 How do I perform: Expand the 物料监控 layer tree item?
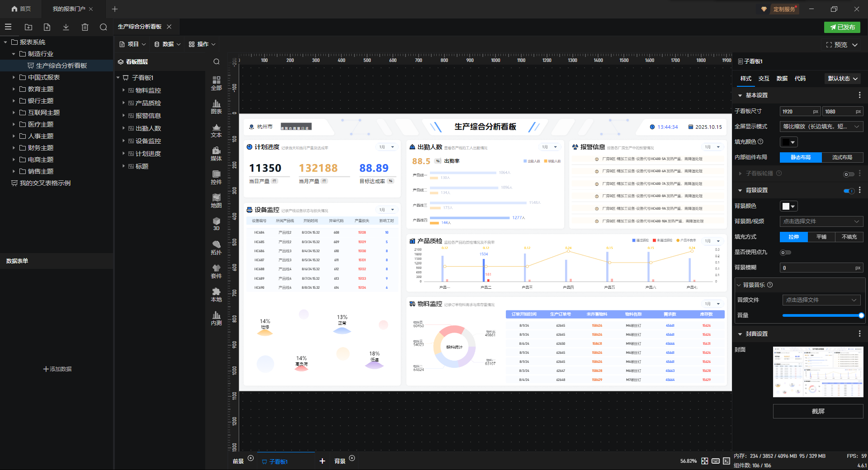pyautogui.click(x=123, y=90)
